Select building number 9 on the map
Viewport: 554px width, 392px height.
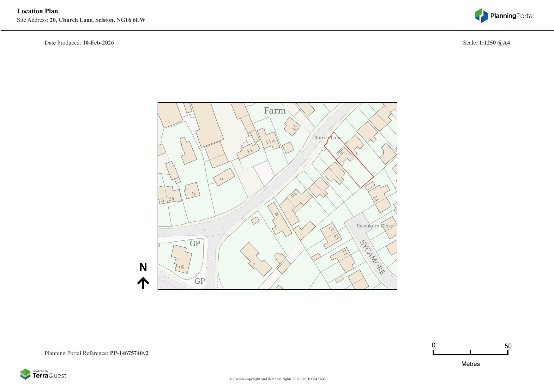(224, 178)
